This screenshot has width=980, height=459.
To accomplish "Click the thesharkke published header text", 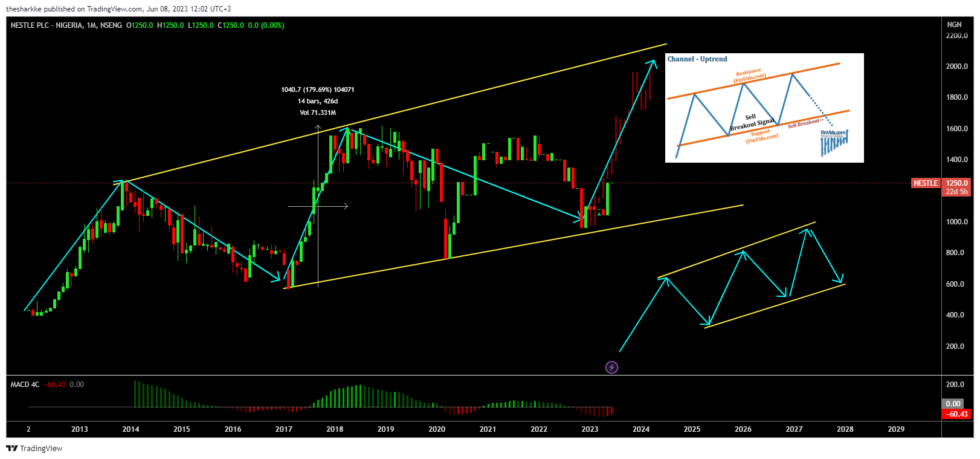I will click(x=118, y=9).
